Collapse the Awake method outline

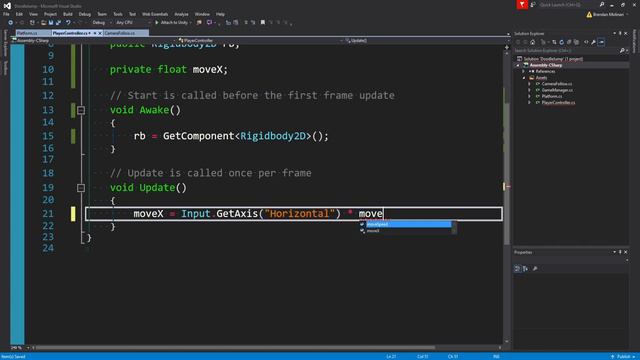(81, 110)
